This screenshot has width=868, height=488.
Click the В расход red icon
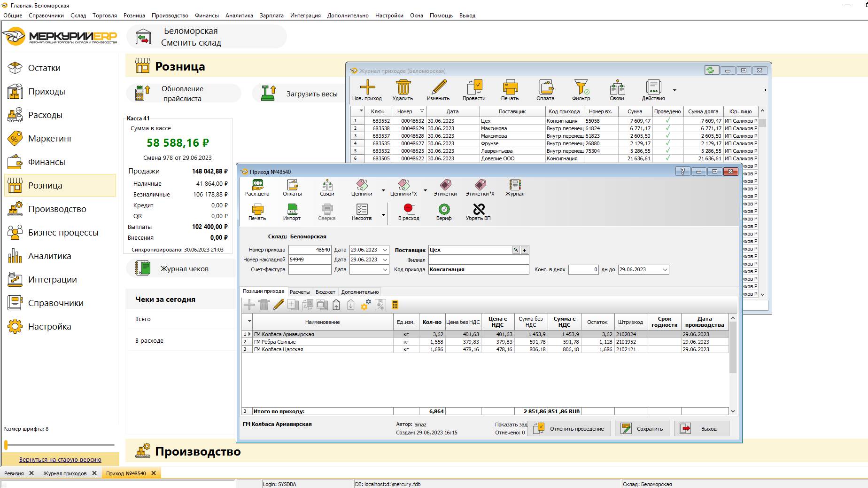pyautogui.click(x=409, y=209)
